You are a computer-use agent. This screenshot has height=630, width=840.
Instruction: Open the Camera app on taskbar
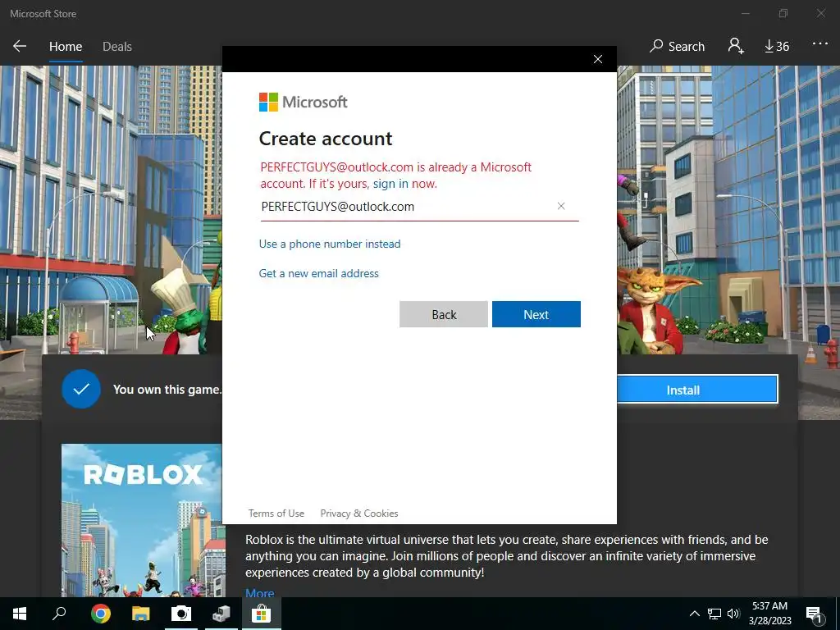point(181,614)
